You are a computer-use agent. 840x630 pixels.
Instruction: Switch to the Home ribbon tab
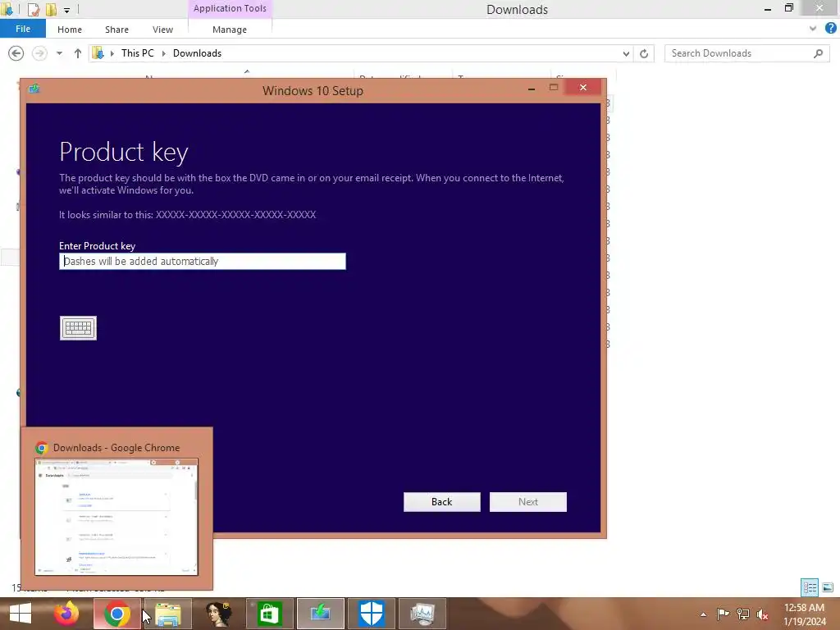(70, 30)
